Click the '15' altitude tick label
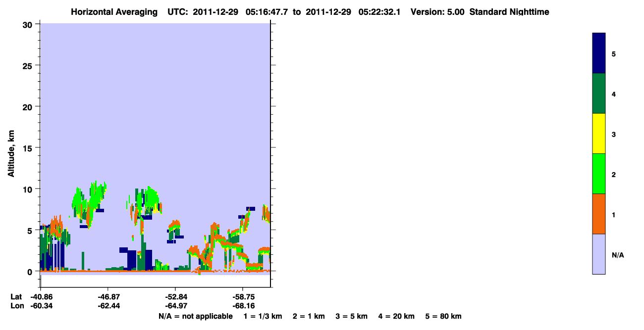Image resolution: width=644 pixels, height=330 pixels. pos(29,148)
